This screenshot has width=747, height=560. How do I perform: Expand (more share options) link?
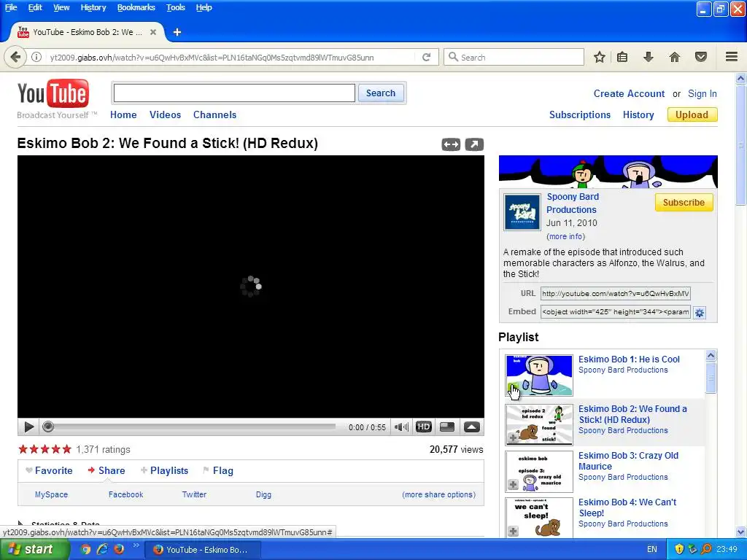point(438,494)
